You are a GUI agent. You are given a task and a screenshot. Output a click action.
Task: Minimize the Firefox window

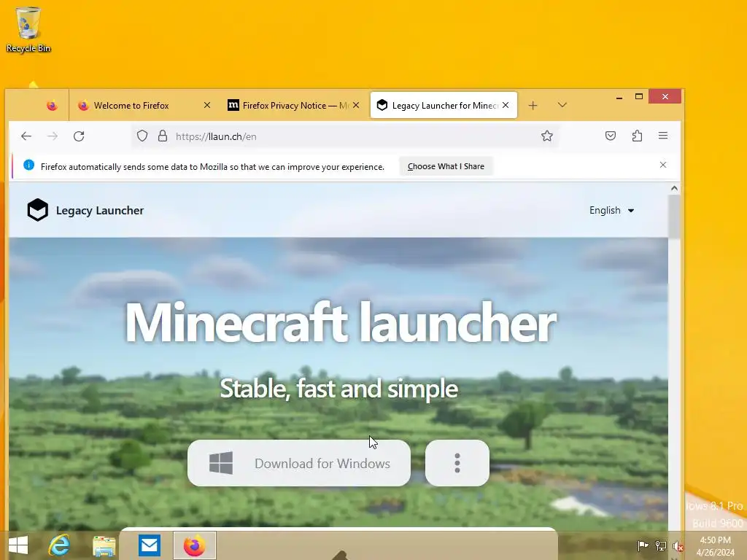coord(619,97)
